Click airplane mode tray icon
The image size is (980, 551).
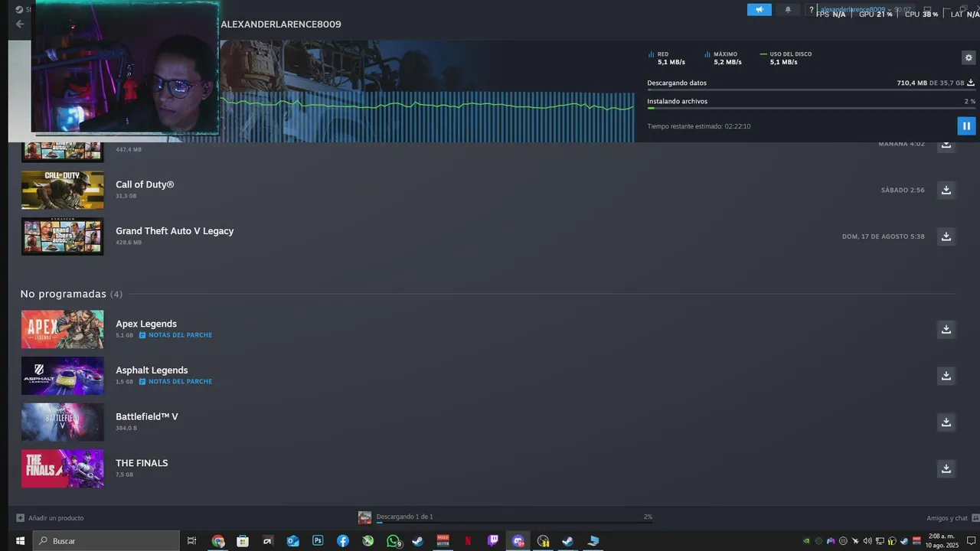(855, 541)
